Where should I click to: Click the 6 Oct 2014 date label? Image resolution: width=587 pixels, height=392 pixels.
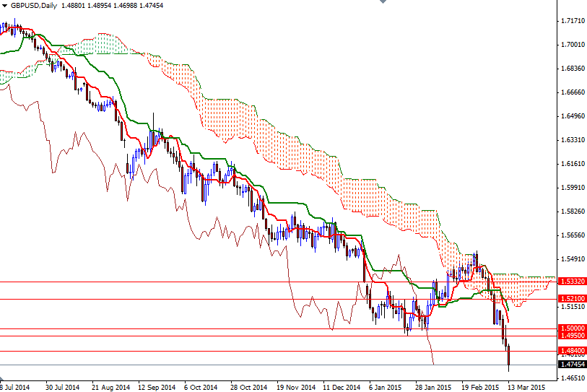201,387
